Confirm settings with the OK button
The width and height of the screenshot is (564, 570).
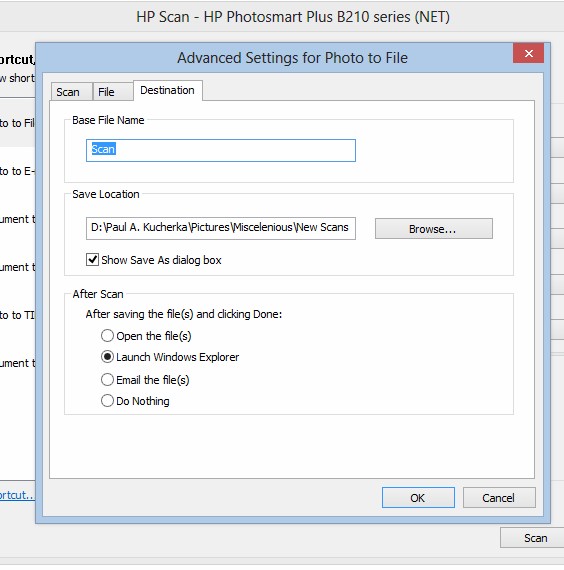pyautogui.click(x=418, y=498)
